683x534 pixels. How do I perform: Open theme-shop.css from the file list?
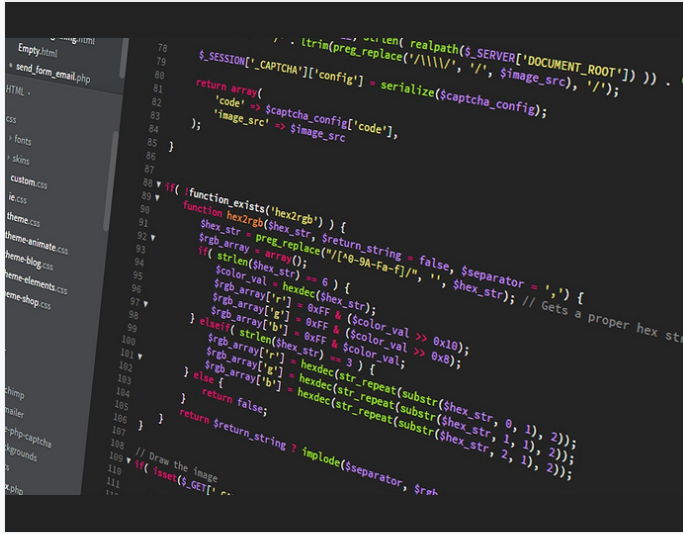[x=28, y=300]
